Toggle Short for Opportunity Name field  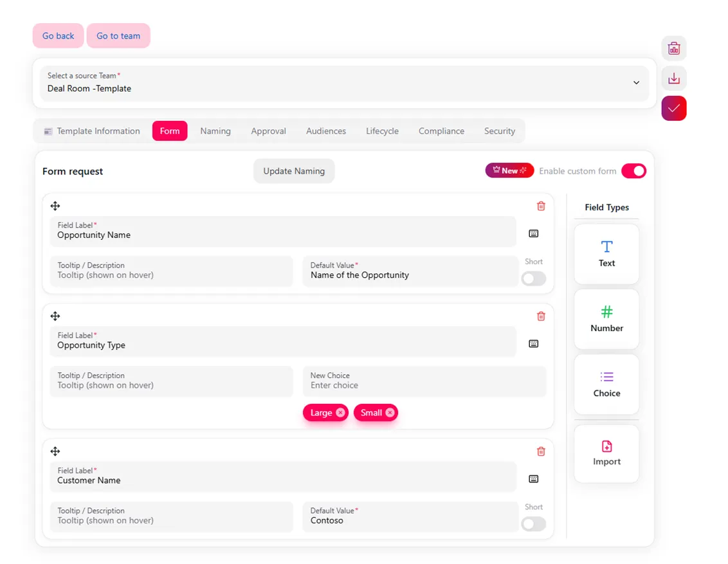534,278
